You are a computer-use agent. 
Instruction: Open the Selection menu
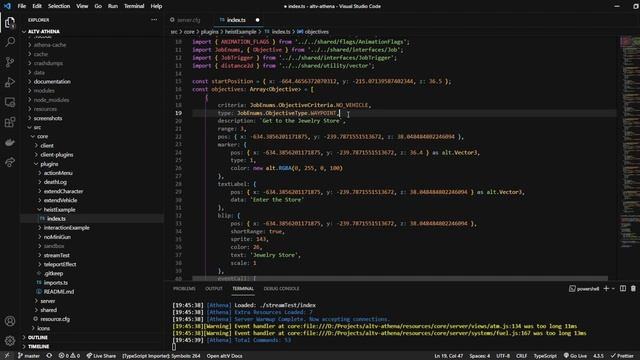(x=59, y=6)
